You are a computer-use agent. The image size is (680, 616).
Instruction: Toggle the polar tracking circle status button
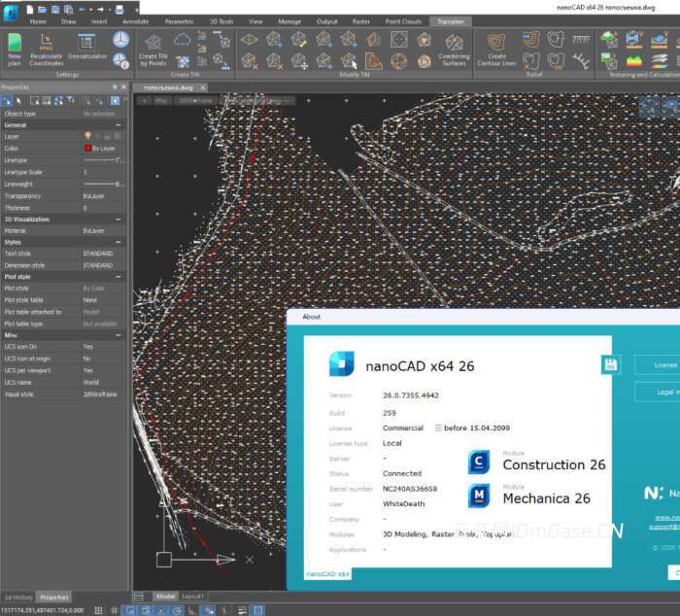tap(177, 610)
